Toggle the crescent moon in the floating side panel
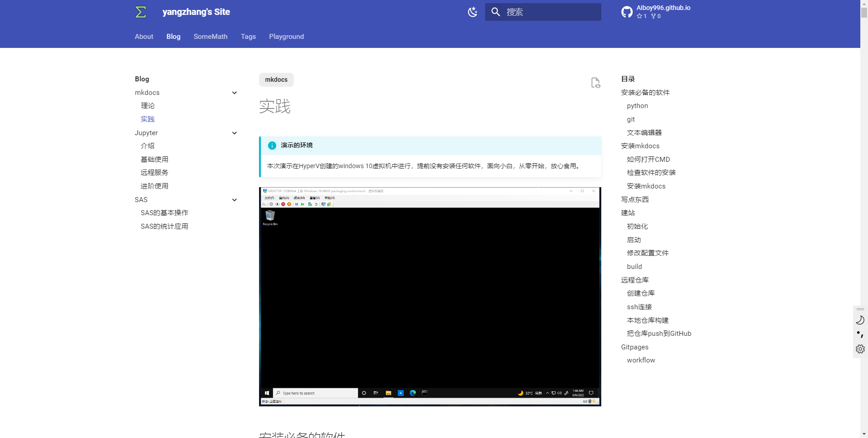Image resolution: width=868 pixels, height=438 pixels. 860,320
